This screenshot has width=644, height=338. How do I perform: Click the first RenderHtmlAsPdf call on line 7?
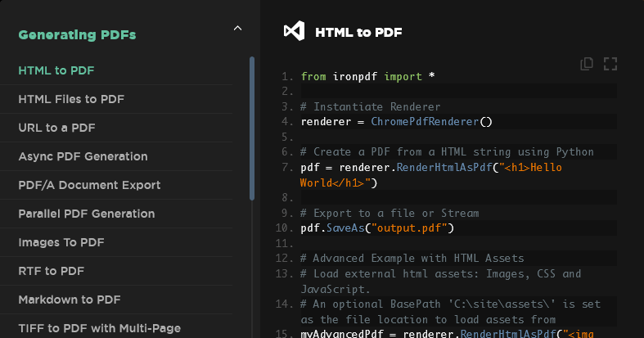pos(444,167)
